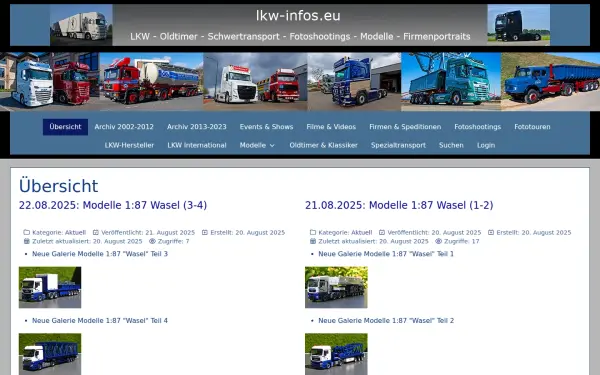Click the white truck photo in the site header
Screen dimensions: 600x375
(x=81, y=25)
